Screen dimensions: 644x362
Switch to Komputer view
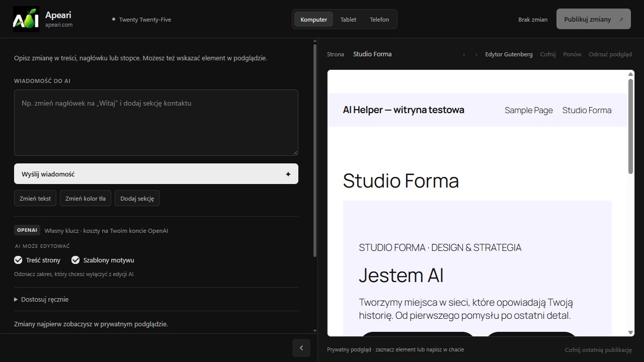[x=313, y=19]
